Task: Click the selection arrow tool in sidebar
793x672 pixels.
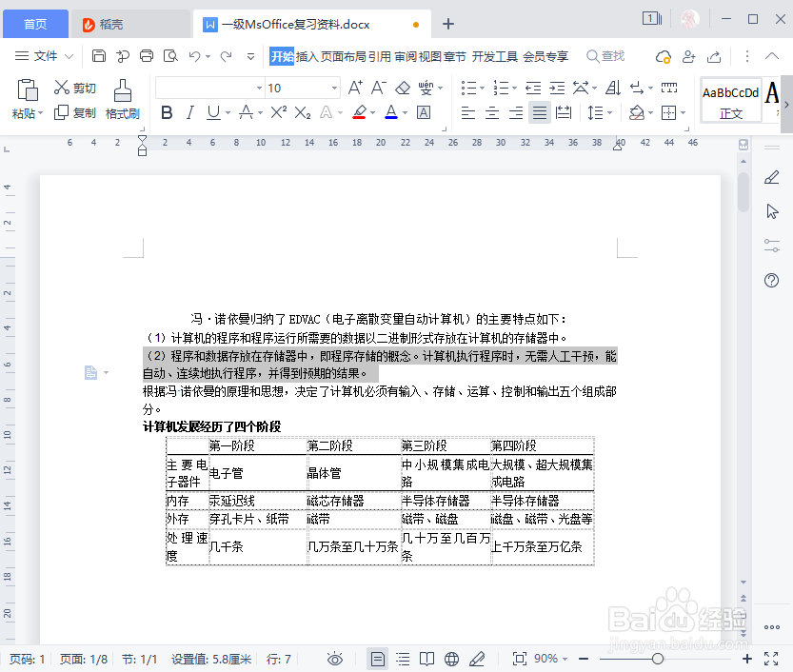Action: (x=772, y=211)
